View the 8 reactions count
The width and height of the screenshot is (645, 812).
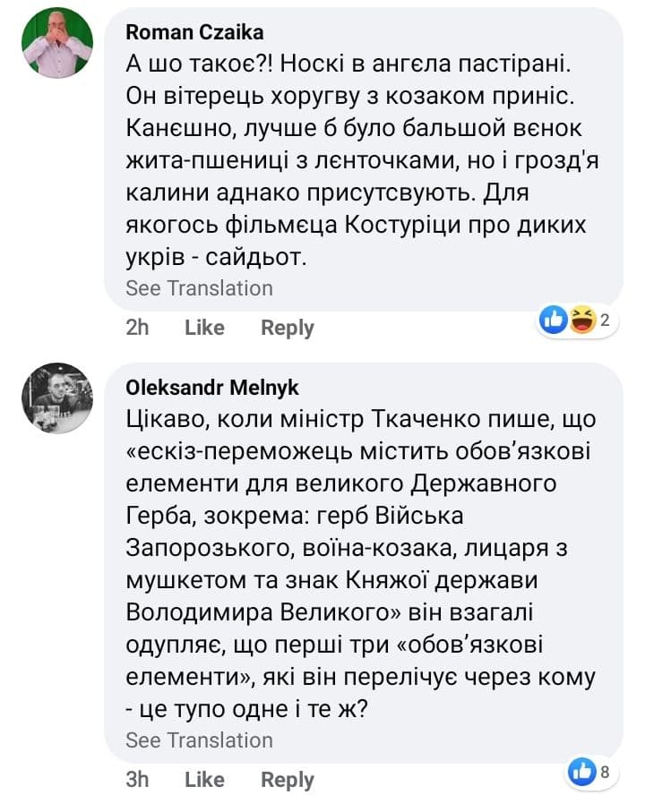pyautogui.click(x=605, y=772)
